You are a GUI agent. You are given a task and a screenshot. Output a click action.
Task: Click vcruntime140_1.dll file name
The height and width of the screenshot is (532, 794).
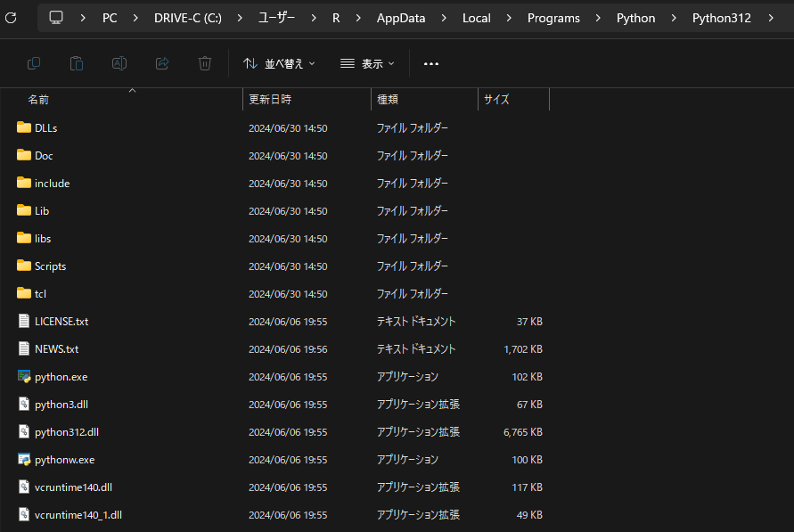(x=78, y=515)
